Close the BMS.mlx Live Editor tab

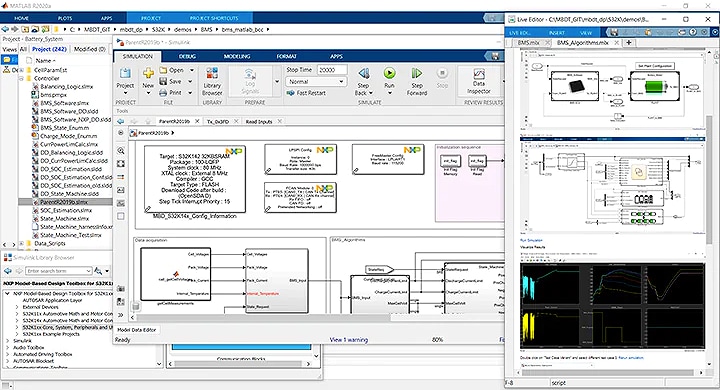tap(547, 43)
